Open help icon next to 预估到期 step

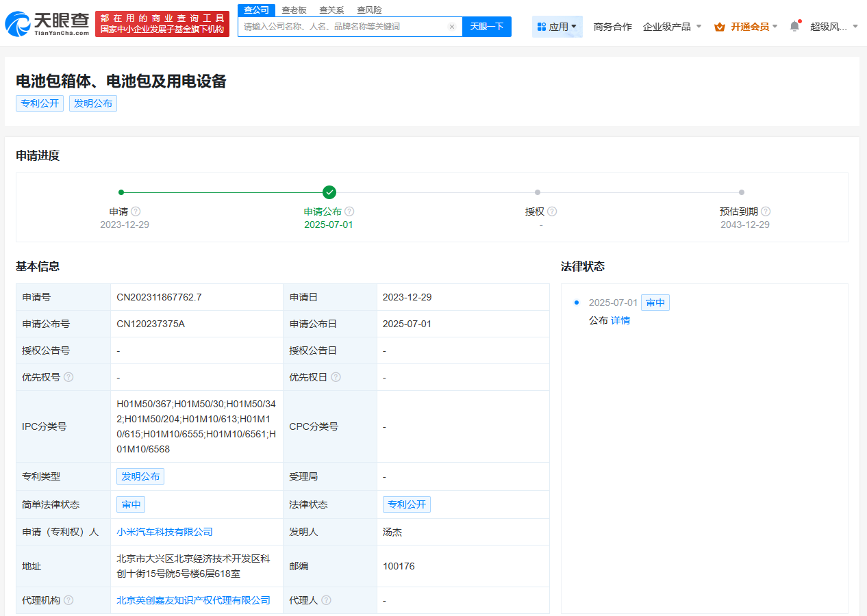[766, 211]
